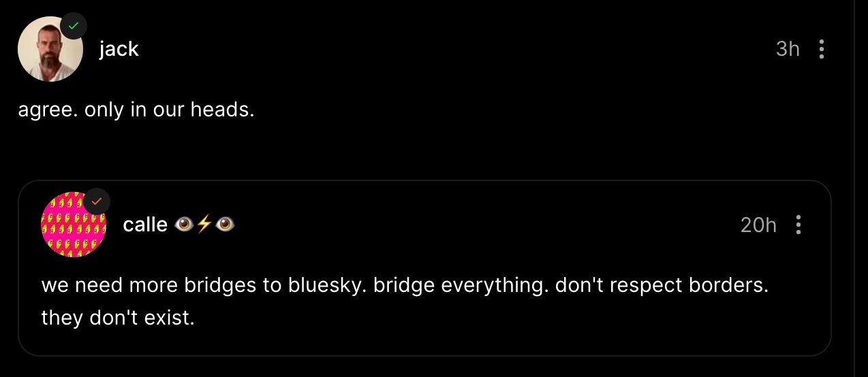
Task: Open the three-dot menu on calle's quoted note
Action: [799, 225]
